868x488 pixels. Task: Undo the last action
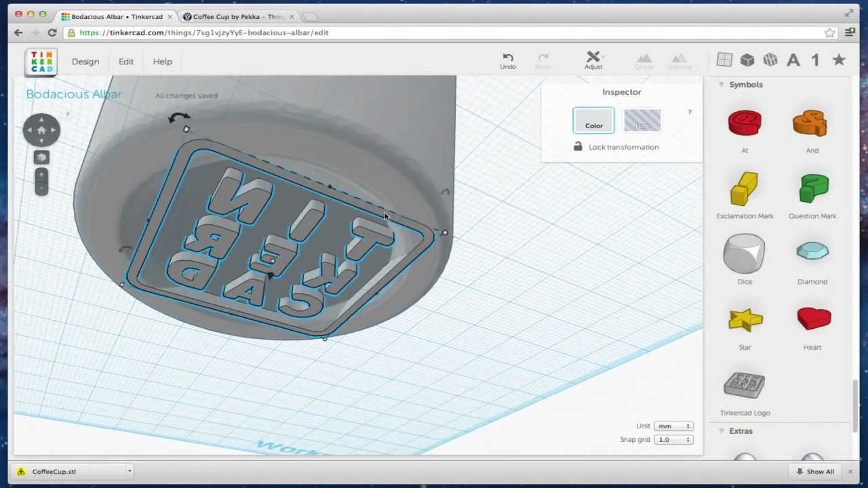pyautogui.click(x=508, y=61)
